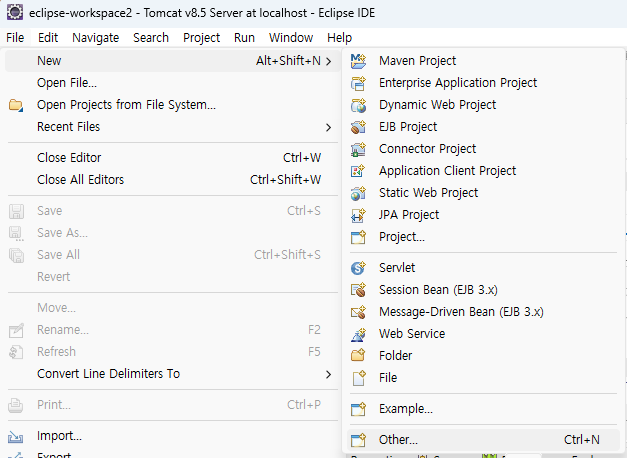Open the Window menu
627x458 pixels.
click(291, 38)
